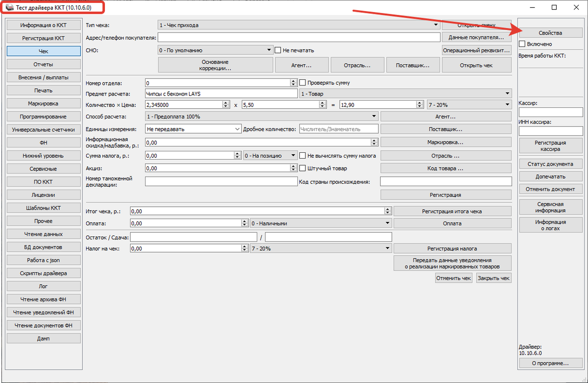The image size is (588, 383).
Task: Open the Информация о ККТ section
Action: pyautogui.click(x=44, y=25)
